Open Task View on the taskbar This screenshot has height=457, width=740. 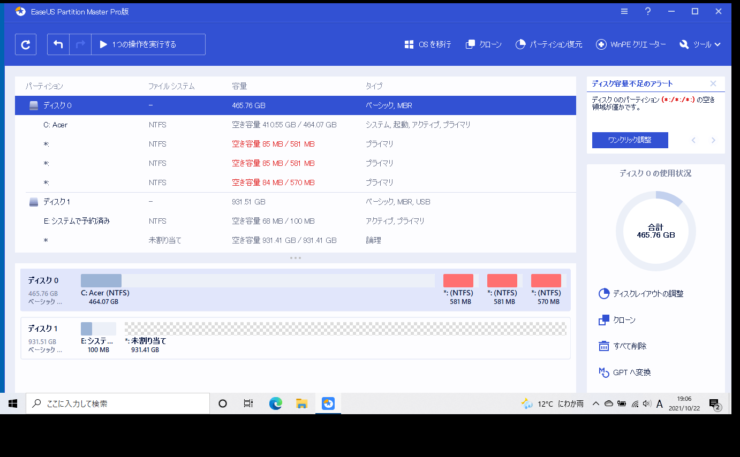(249, 404)
